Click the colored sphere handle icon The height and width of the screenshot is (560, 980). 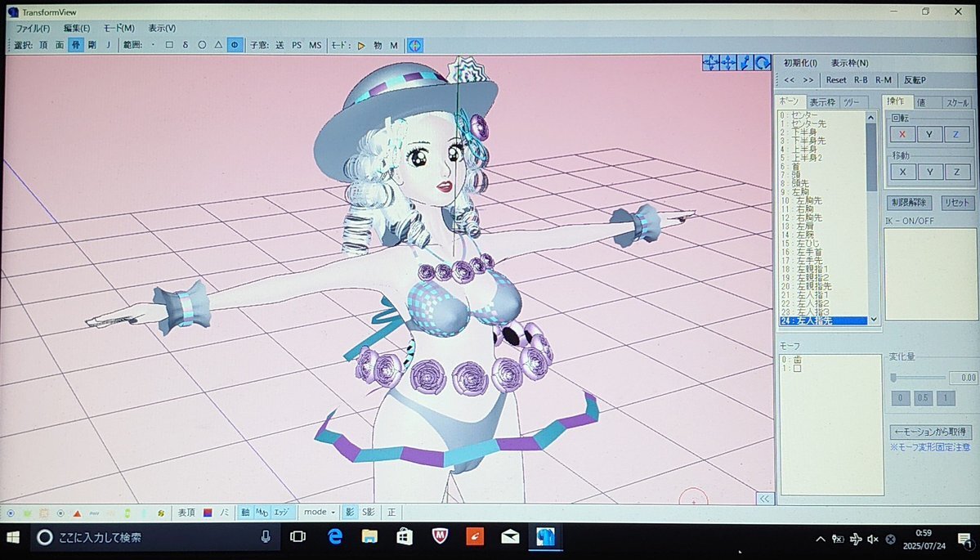tap(415, 45)
